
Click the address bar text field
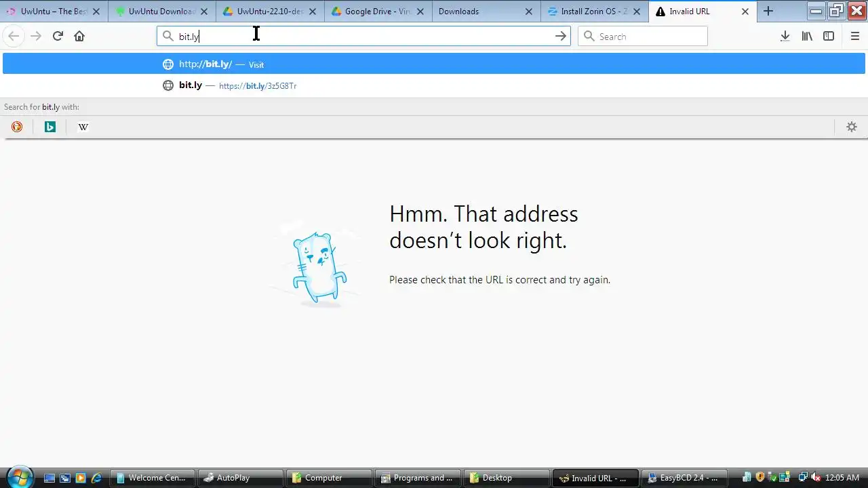[363, 37]
